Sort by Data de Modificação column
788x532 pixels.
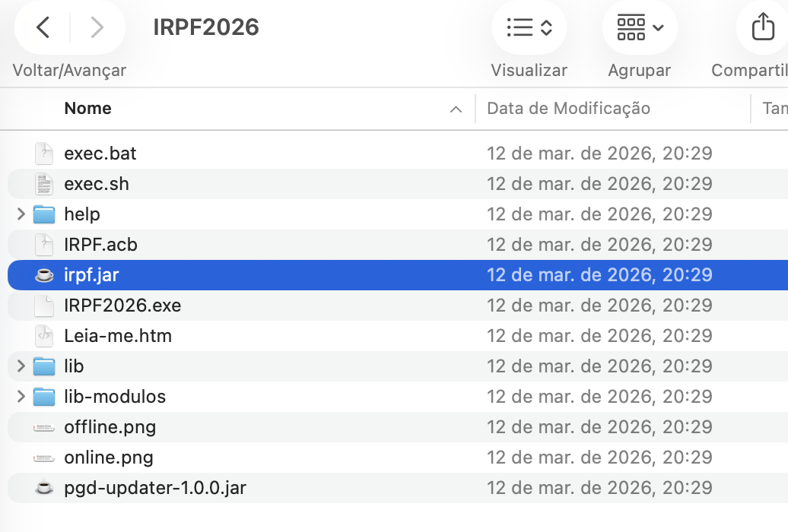[x=568, y=109]
